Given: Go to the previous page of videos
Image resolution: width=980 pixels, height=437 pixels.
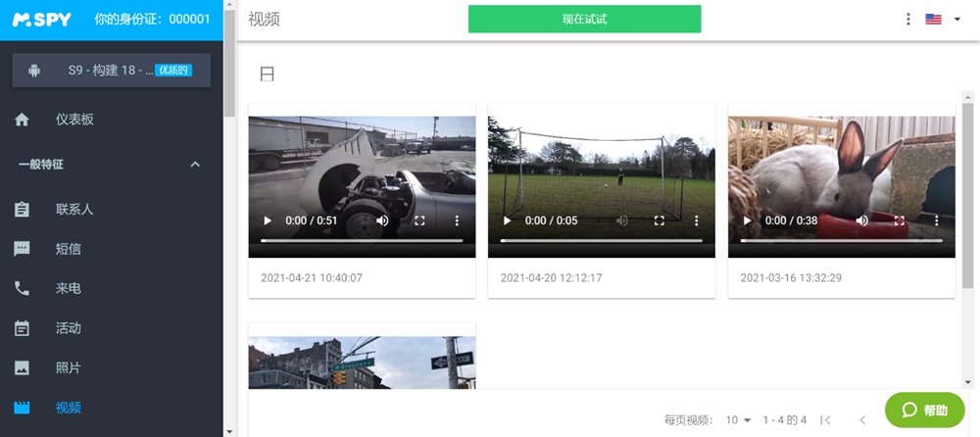Looking at the screenshot, I should coord(862,420).
